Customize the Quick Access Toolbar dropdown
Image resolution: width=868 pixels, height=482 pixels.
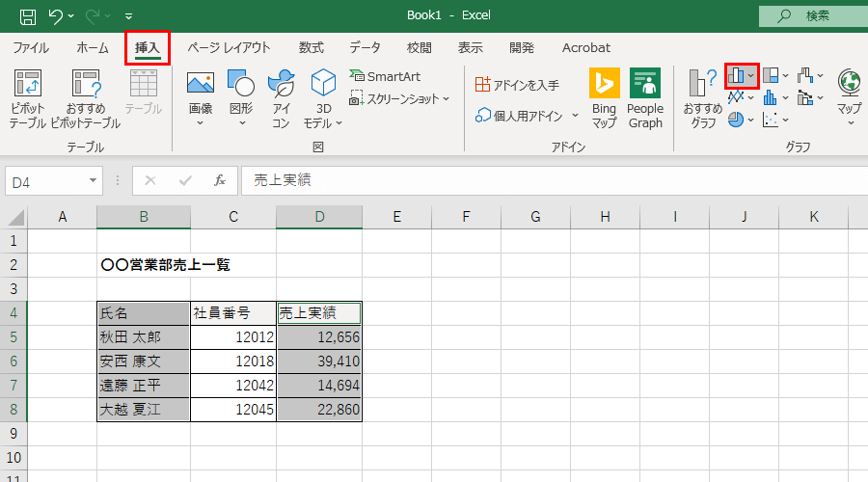pos(128,16)
